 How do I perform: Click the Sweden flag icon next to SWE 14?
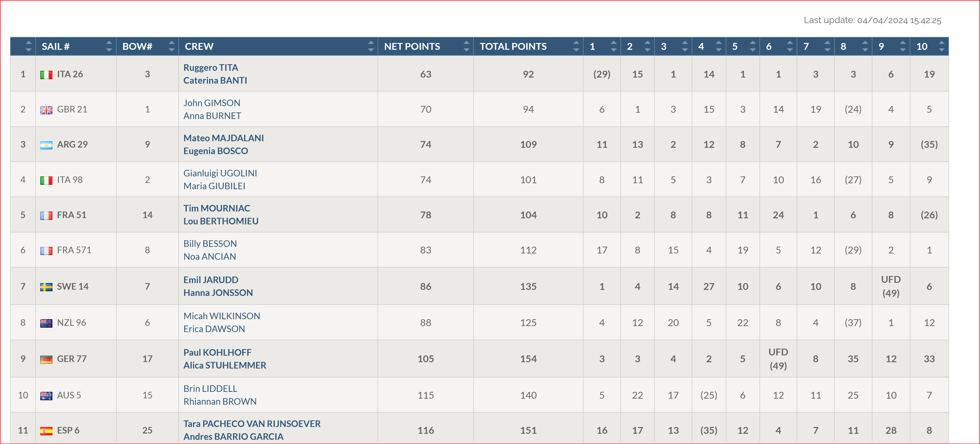tap(46, 287)
